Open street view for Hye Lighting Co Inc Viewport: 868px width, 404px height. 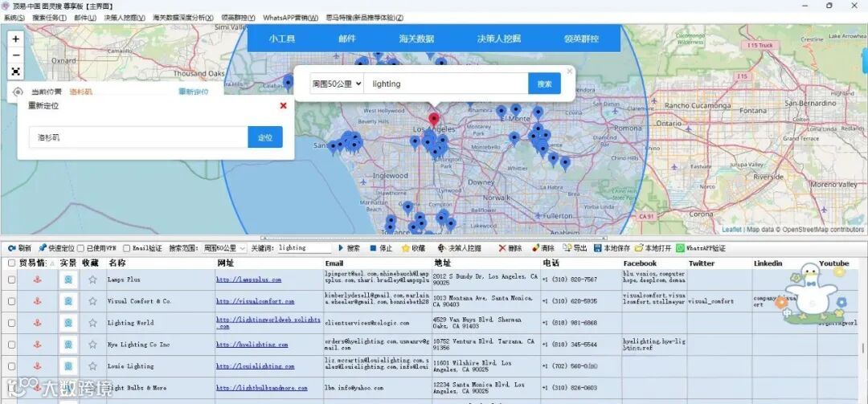[68, 345]
